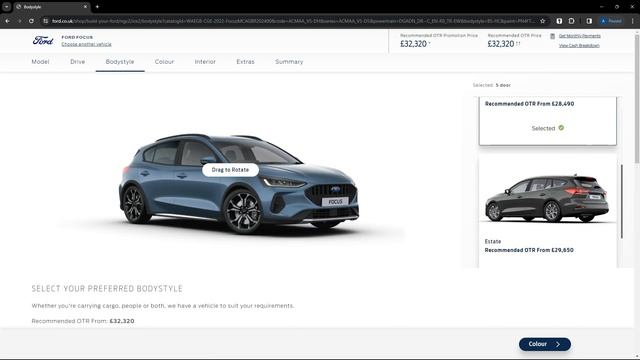640x360 pixels.
Task: Click Recommended OTR From £28,490 text
Action: pyautogui.click(x=529, y=104)
